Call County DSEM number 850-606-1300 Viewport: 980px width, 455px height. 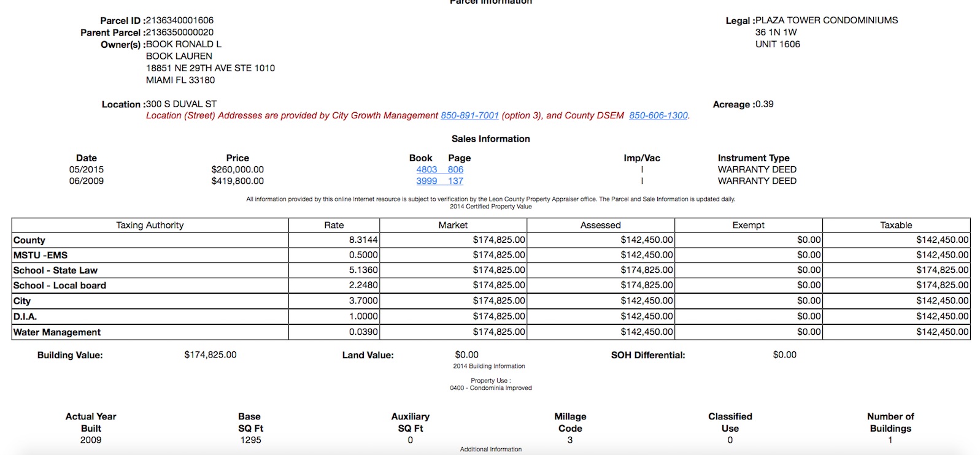click(x=658, y=115)
